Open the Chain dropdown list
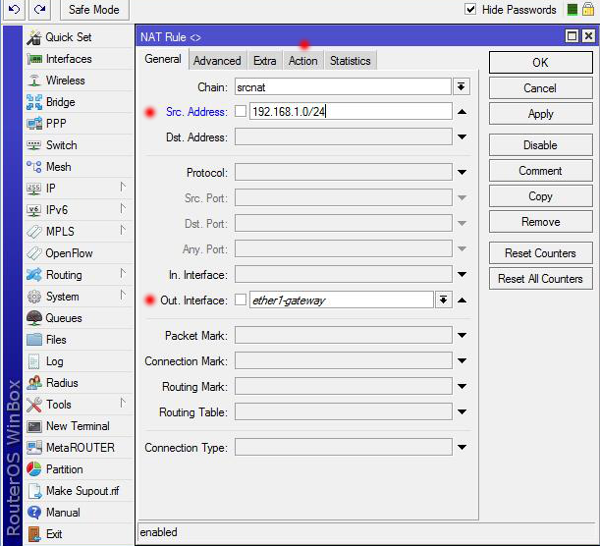600x546 pixels. click(461, 87)
